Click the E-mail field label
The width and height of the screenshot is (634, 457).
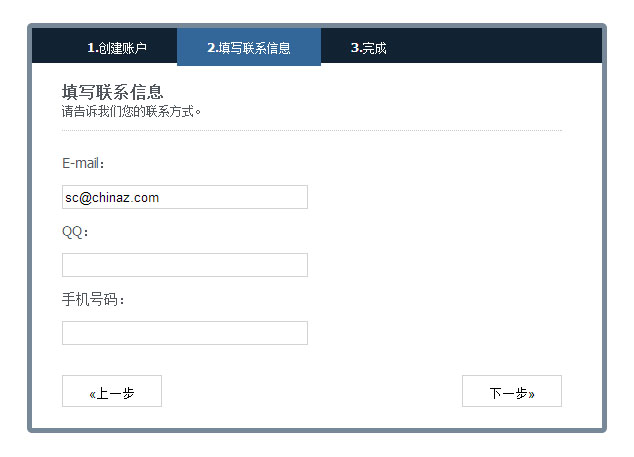[x=83, y=163]
